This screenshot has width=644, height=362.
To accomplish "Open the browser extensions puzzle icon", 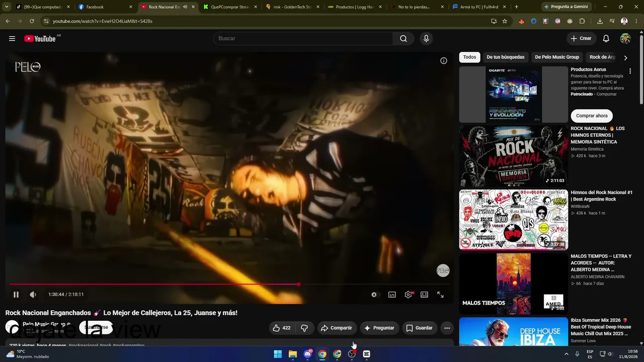I will pos(582,21).
